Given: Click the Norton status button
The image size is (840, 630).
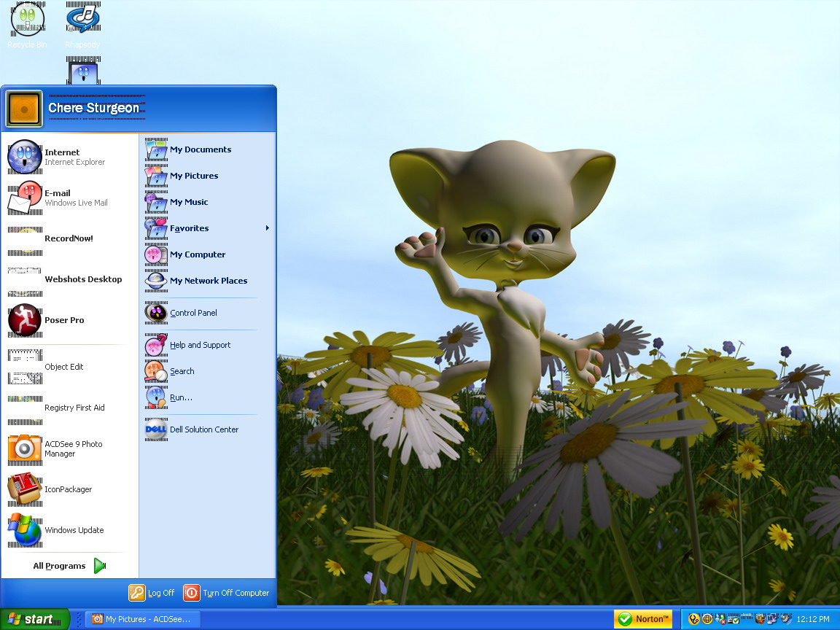Looking at the screenshot, I should pos(643,619).
